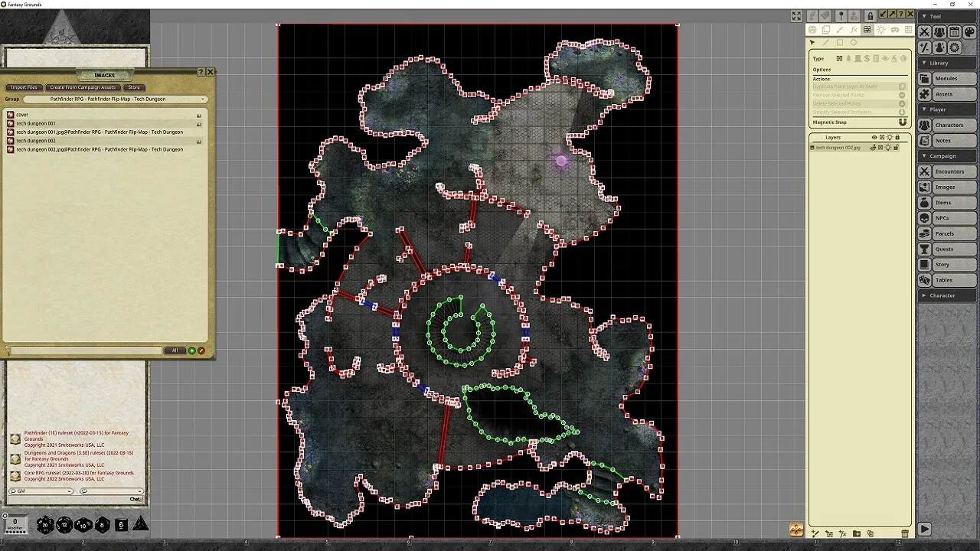Screen dimensions: 980x551
Task: Open the combat tracker crossed swords icon
Action: 924,32
